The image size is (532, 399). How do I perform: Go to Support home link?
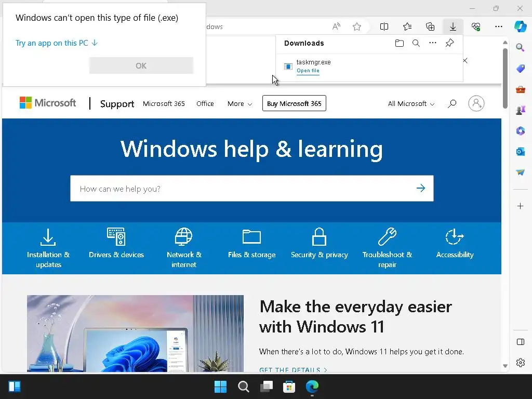click(x=117, y=104)
